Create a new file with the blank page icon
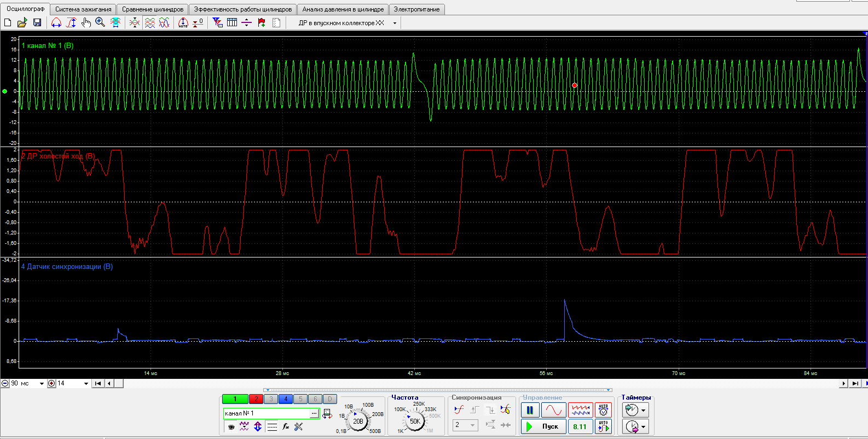868x439 pixels. 8,22
